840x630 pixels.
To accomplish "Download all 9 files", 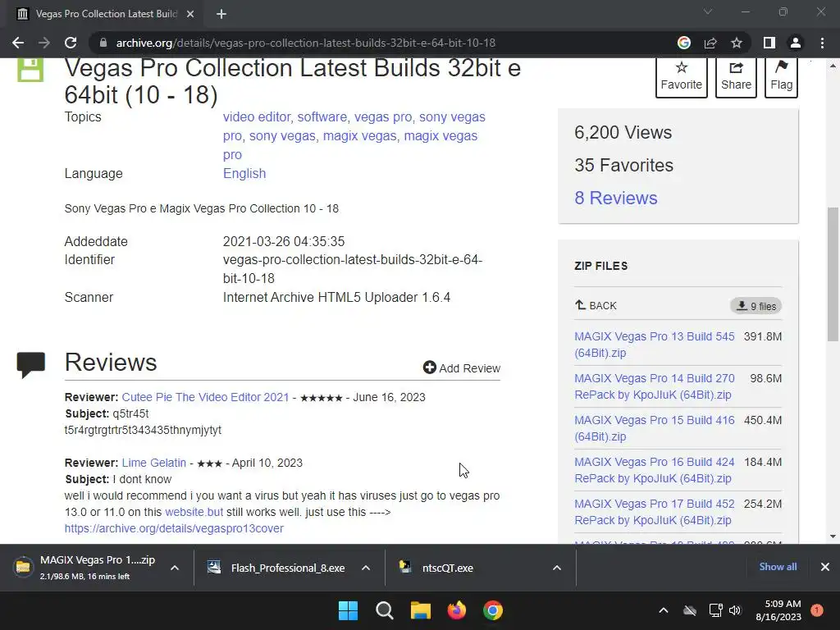I will (756, 306).
